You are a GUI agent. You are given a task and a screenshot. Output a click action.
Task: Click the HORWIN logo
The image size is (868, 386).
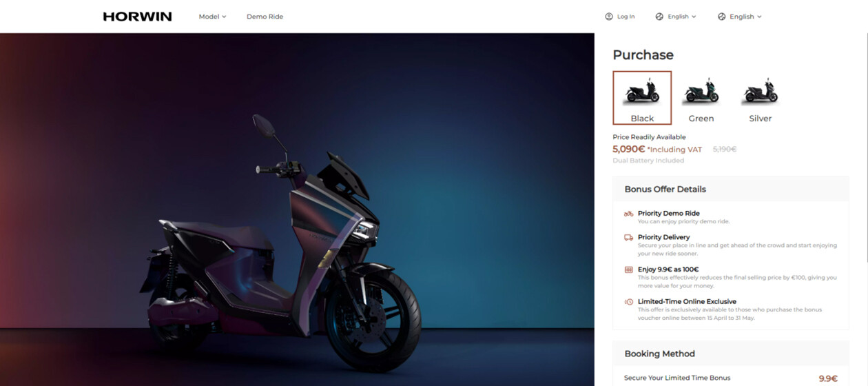(137, 17)
